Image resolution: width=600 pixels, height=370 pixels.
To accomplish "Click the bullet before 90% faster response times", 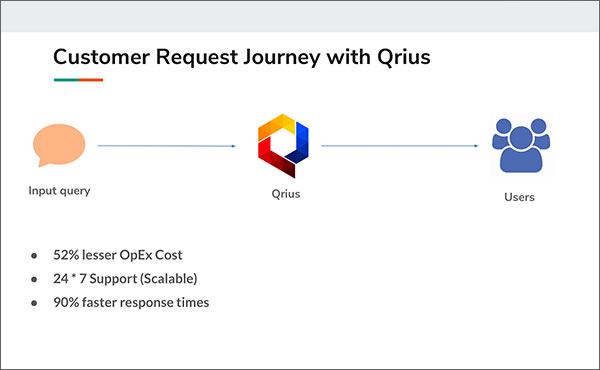I will [x=34, y=303].
